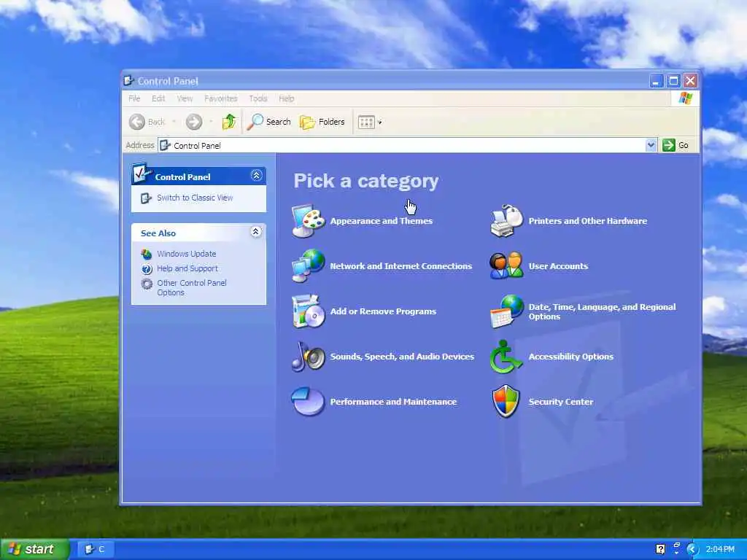Click the Switch to Classic View icon
The width and height of the screenshot is (747, 560).
click(x=146, y=198)
